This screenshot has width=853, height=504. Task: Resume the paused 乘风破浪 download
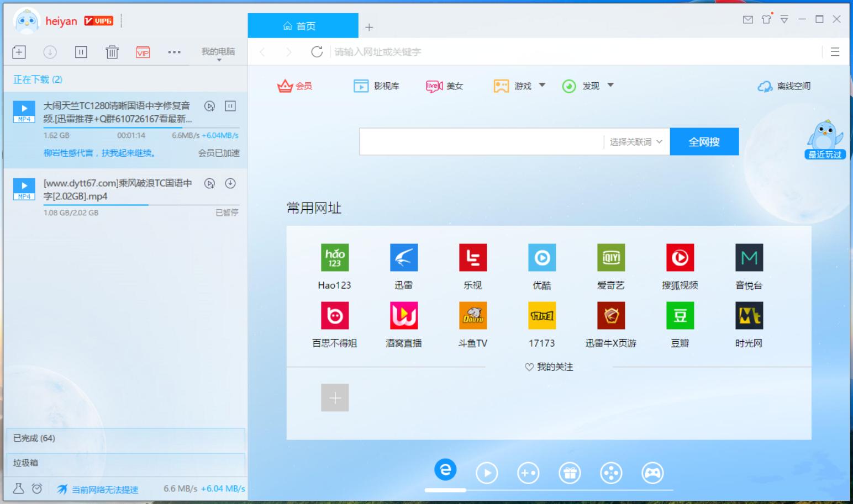tap(230, 184)
